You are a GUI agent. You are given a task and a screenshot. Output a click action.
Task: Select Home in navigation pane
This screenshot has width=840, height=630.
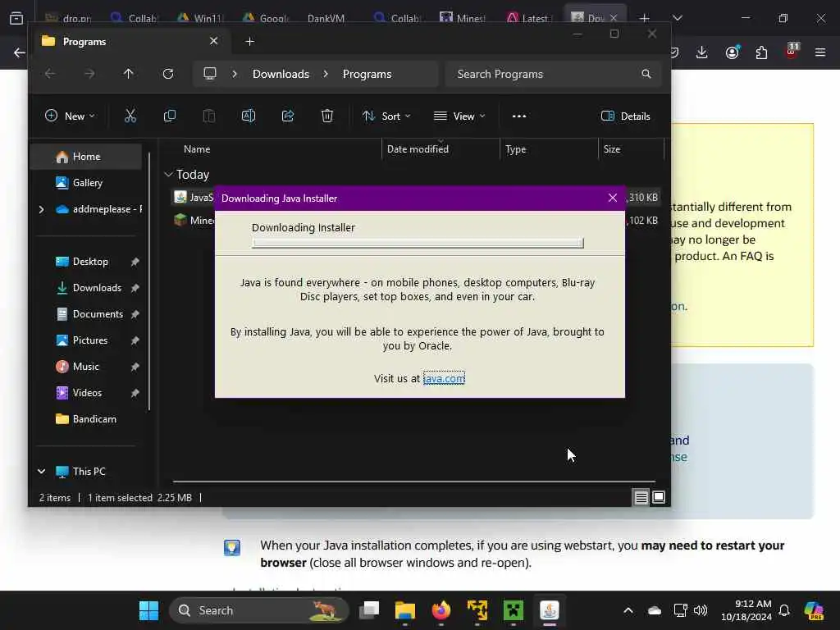(x=87, y=157)
